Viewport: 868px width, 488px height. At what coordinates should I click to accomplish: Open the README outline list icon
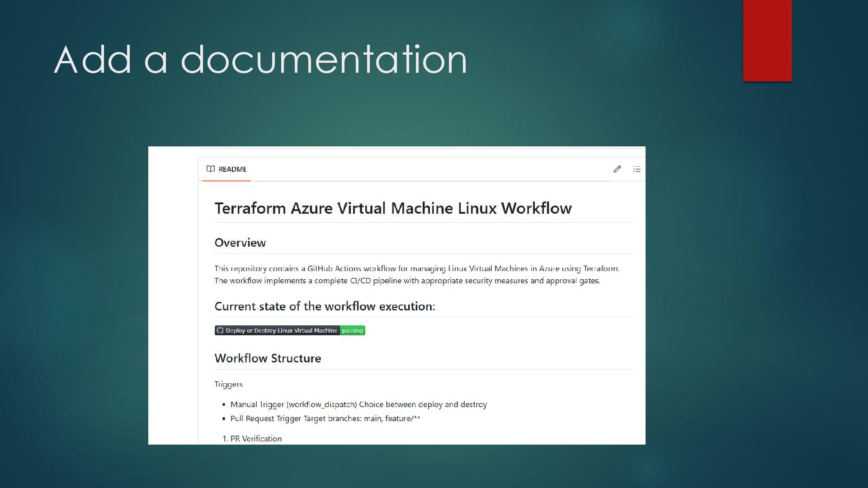[x=637, y=169]
